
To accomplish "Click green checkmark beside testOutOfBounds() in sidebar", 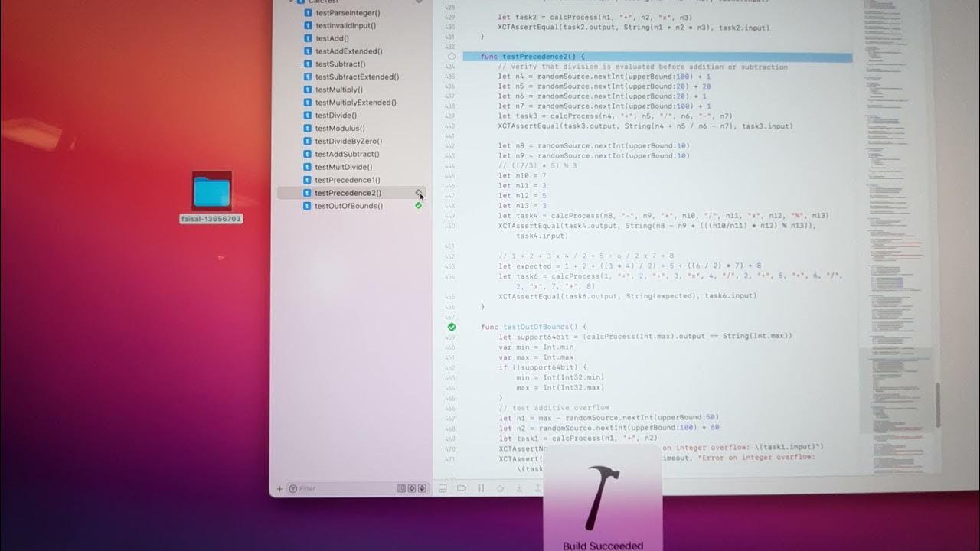I will coord(418,206).
